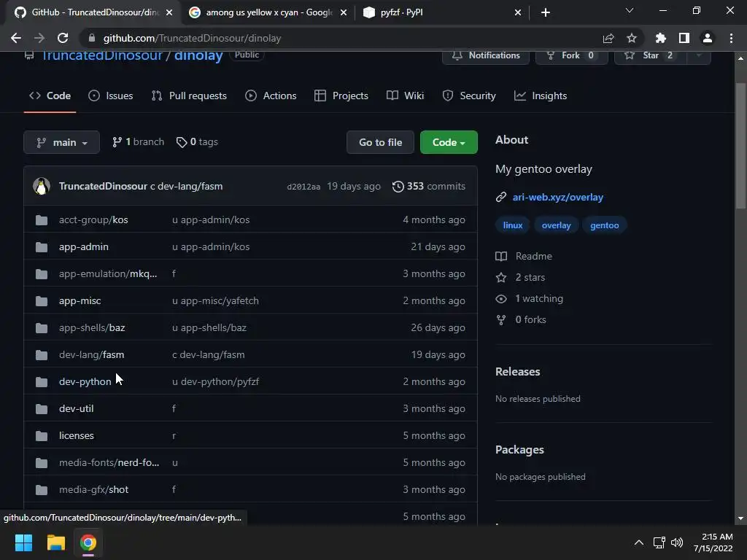Open the Chrome side panel icon
The image size is (747, 560).
(x=684, y=38)
